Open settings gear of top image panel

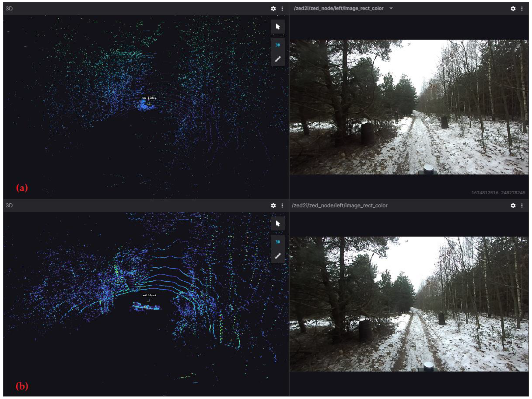coord(513,9)
